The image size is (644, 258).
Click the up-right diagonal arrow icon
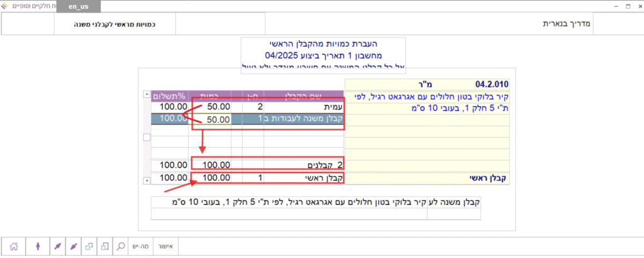coord(57,246)
